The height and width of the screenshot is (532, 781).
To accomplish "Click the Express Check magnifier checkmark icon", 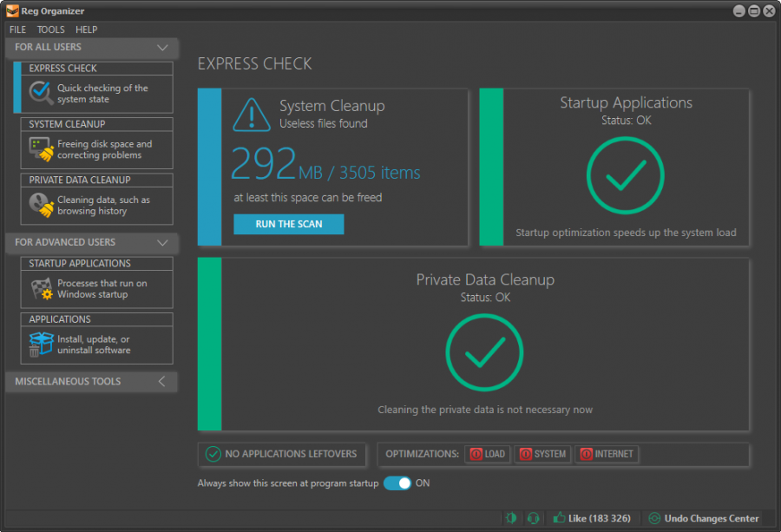I will pos(41,93).
